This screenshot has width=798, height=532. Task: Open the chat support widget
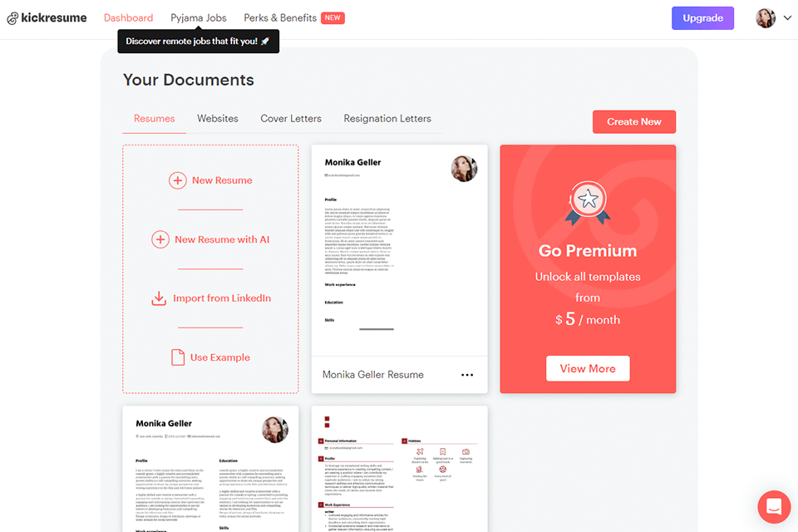[x=774, y=506]
